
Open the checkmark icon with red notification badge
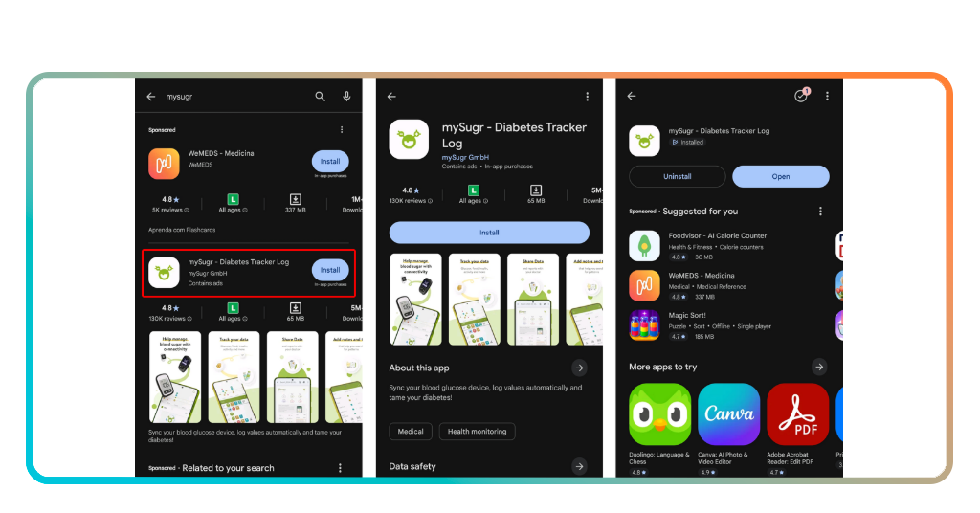coord(801,96)
